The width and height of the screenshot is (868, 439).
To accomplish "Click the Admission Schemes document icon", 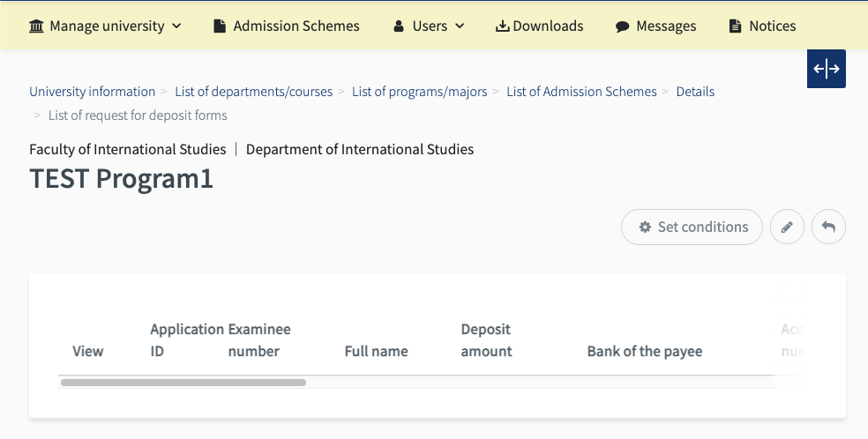I will click(220, 26).
